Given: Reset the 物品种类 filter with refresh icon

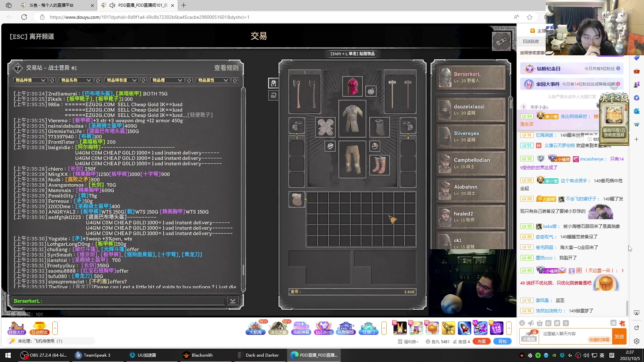Looking at the screenshot, I should (52, 80).
